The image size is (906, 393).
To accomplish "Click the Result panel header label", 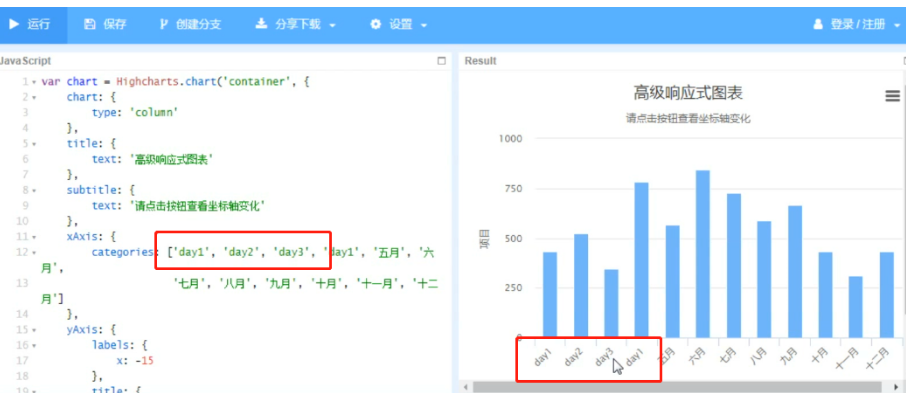I will click(x=480, y=61).
